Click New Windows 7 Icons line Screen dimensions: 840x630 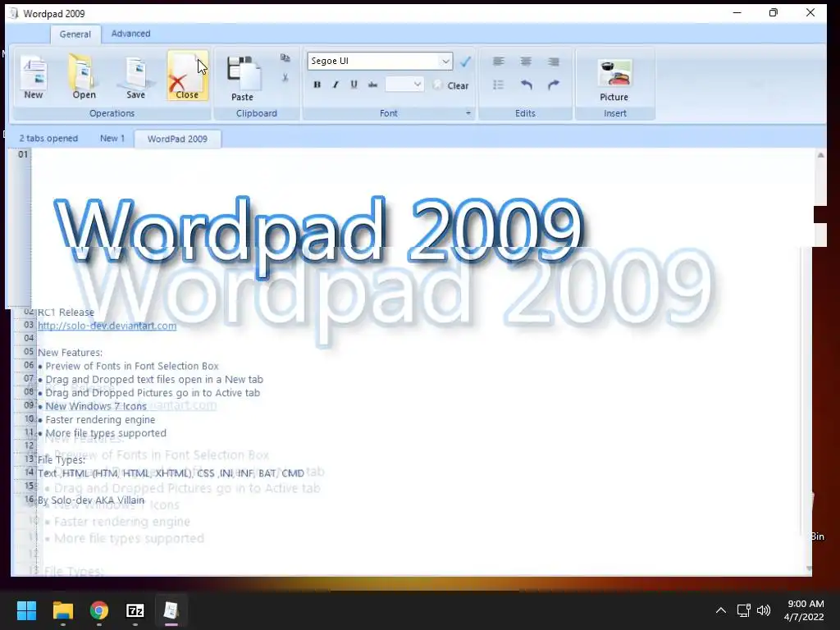coord(95,406)
